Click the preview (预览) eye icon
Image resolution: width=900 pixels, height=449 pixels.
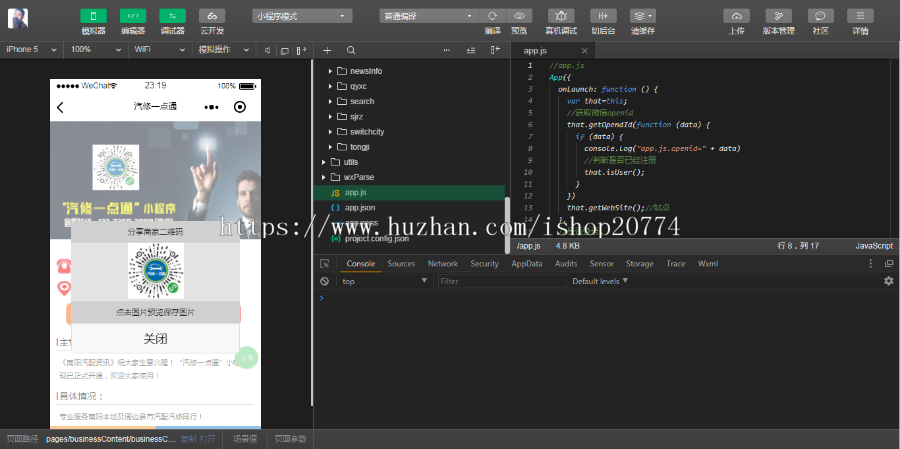(x=519, y=16)
